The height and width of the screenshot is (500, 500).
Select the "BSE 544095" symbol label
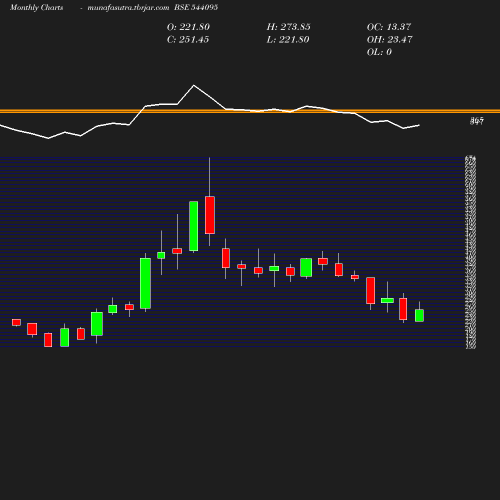coord(196,7)
